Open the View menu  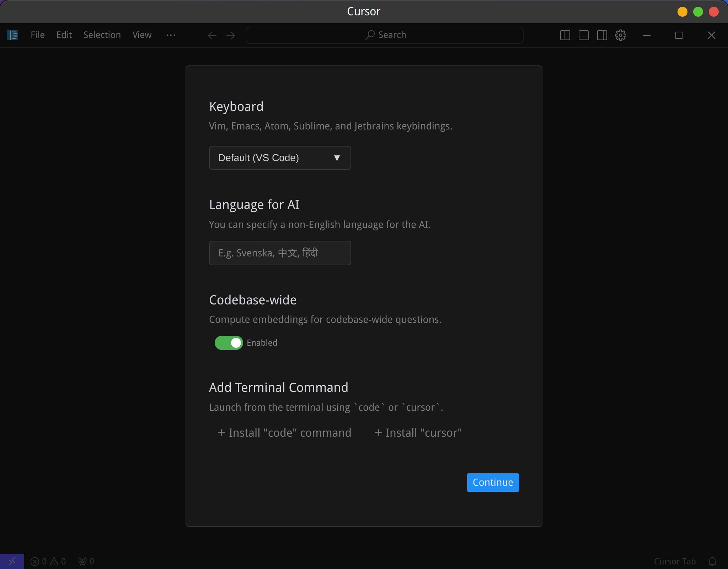pyautogui.click(x=142, y=35)
